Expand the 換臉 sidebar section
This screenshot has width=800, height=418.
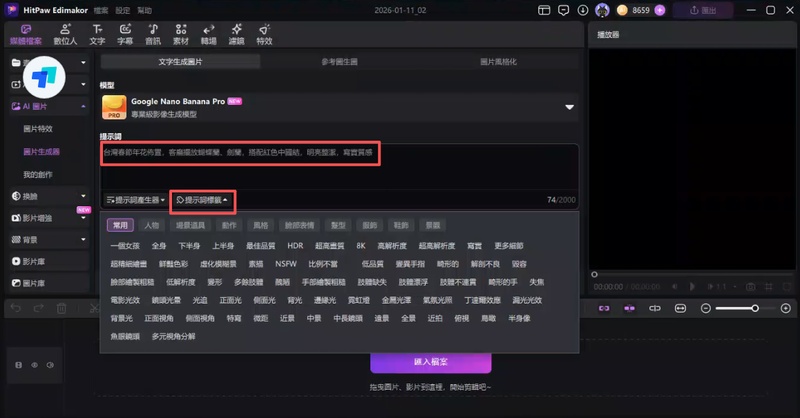tap(83, 196)
